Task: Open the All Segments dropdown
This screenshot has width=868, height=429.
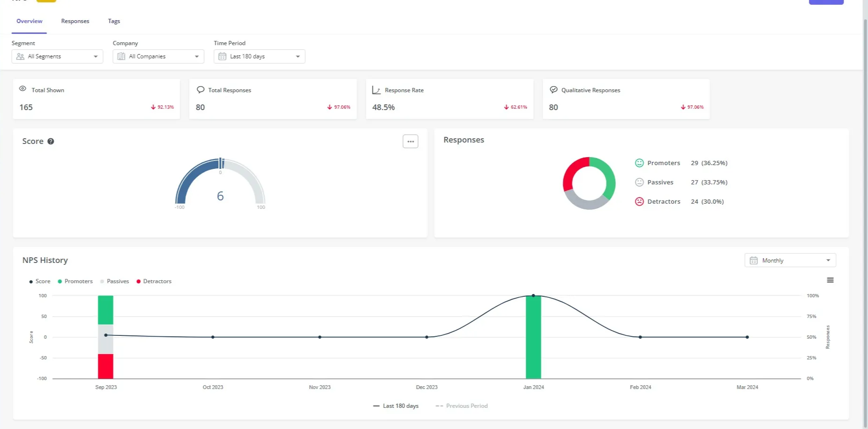Action: pos(57,56)
